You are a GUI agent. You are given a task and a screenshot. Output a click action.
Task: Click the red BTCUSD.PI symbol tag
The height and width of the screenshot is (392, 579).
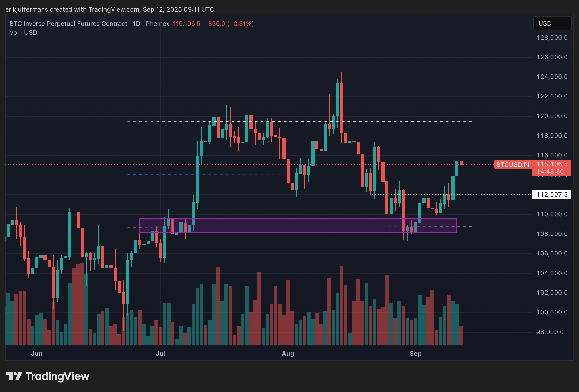(512, 165)
